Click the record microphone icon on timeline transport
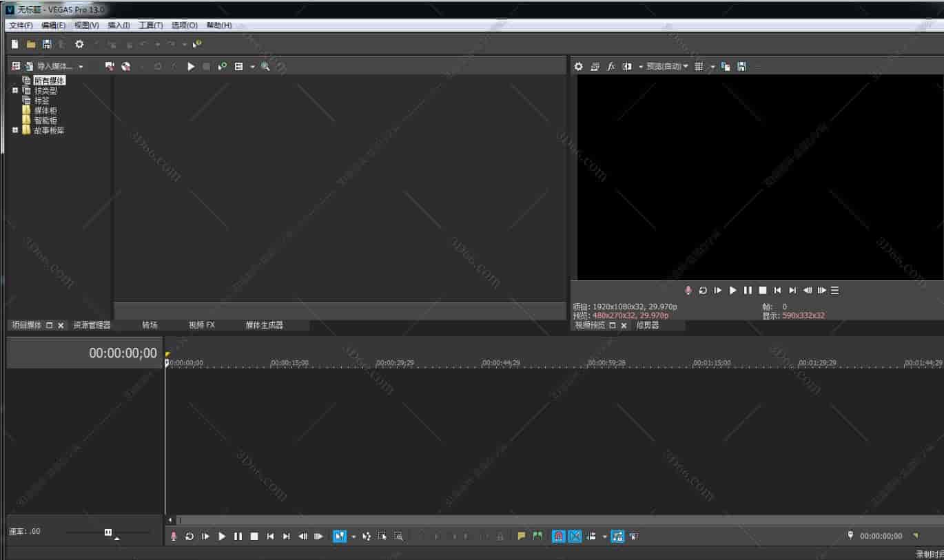Screen dimensions: 944x560 174,536
